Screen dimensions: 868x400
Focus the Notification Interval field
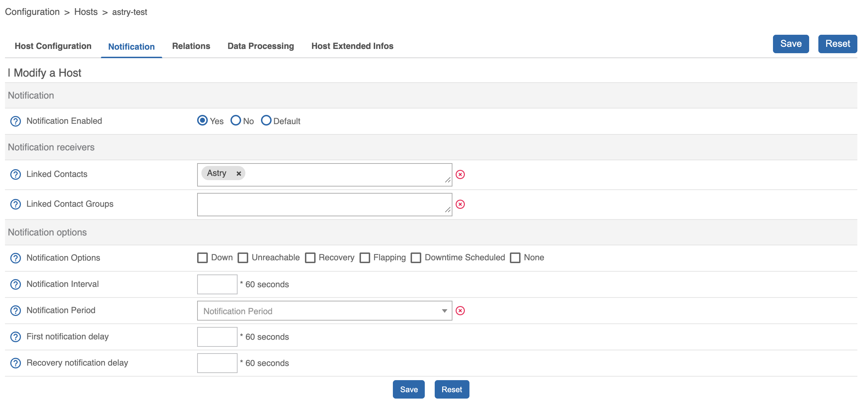[217, 284]
